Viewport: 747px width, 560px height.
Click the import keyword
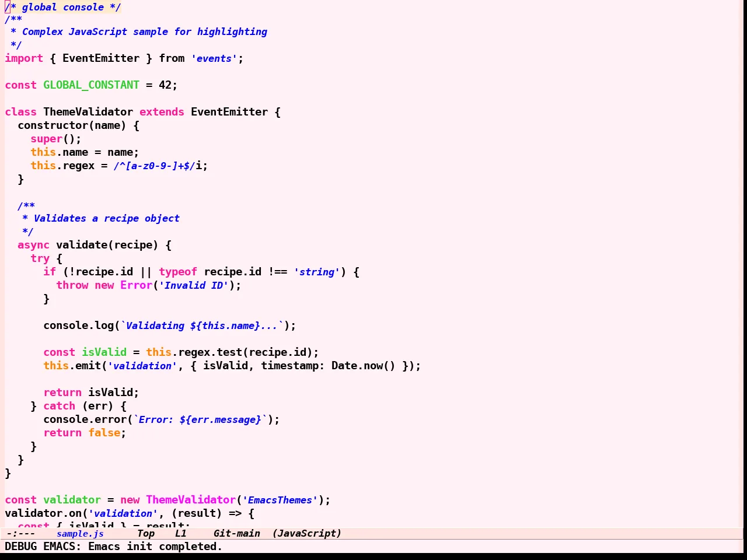(24, 58)
